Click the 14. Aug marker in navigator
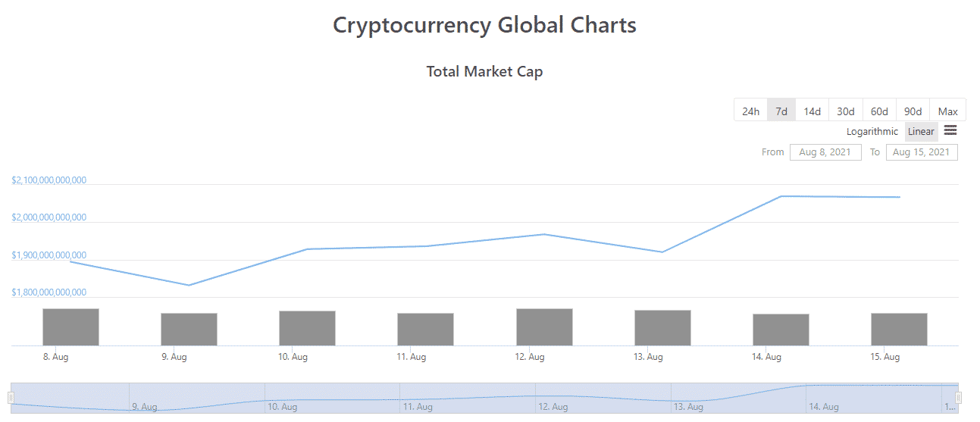The height and width of the screenshot is (422, 980). [822, 407]
